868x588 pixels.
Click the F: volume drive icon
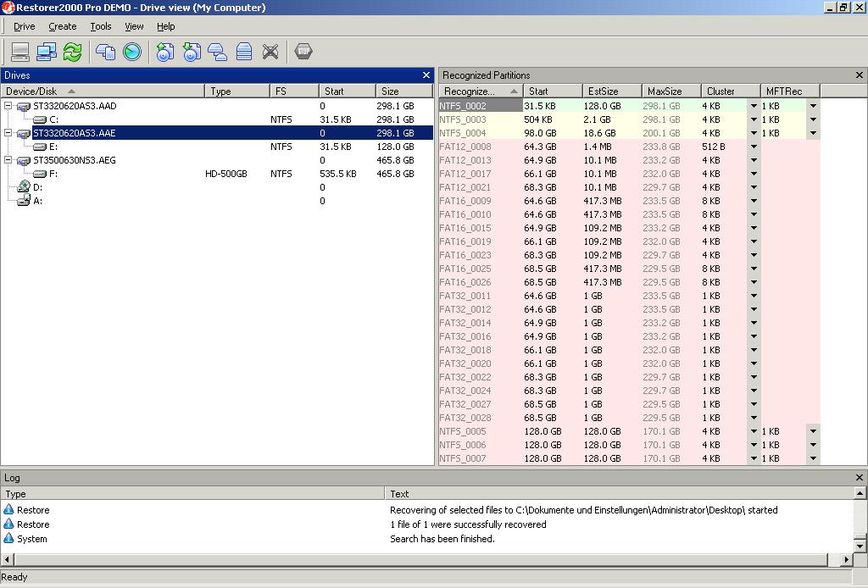pyautogui.click(x=40, y=174)
